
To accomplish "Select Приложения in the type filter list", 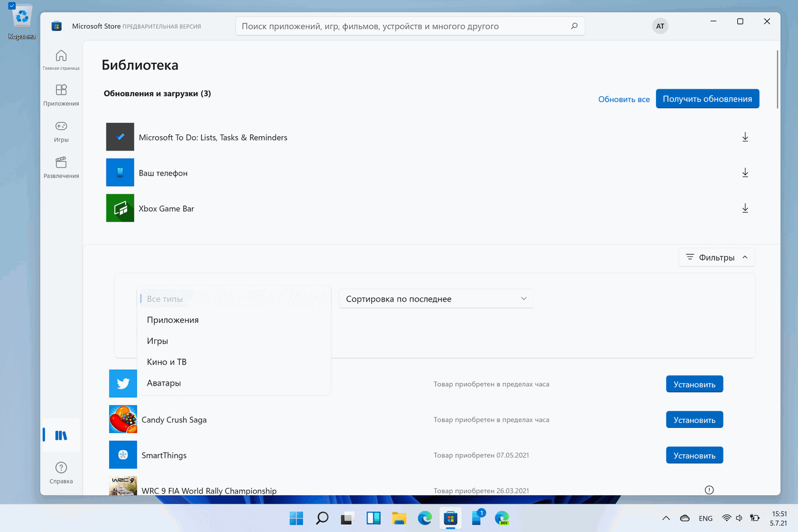I will click(234, 320).
